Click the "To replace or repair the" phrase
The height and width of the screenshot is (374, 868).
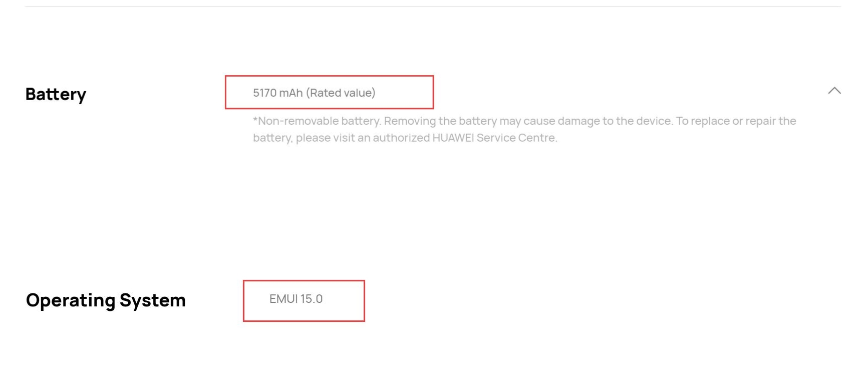(x=736, y=121)
